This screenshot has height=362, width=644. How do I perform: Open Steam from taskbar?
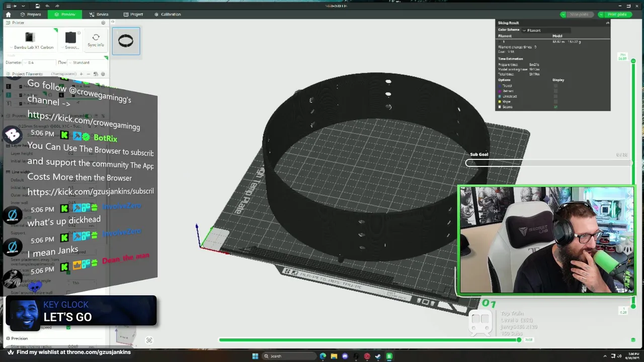point(378,356)
